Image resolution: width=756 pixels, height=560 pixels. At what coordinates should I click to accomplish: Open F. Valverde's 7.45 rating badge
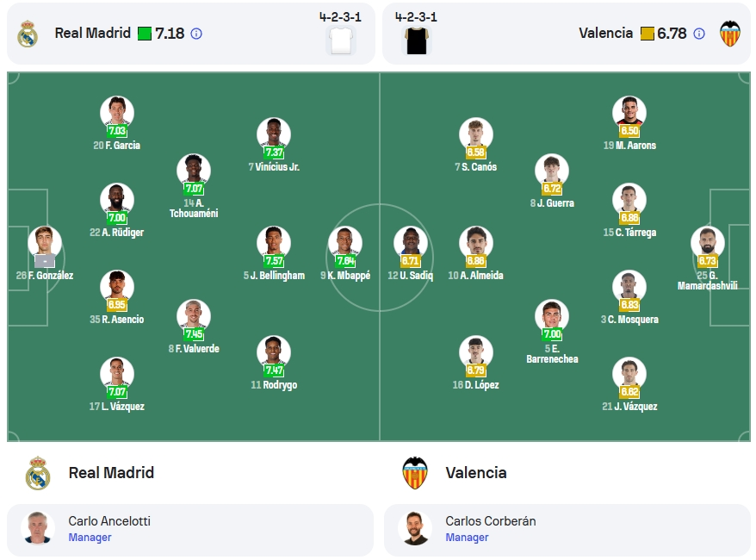(x=194, y=333)
